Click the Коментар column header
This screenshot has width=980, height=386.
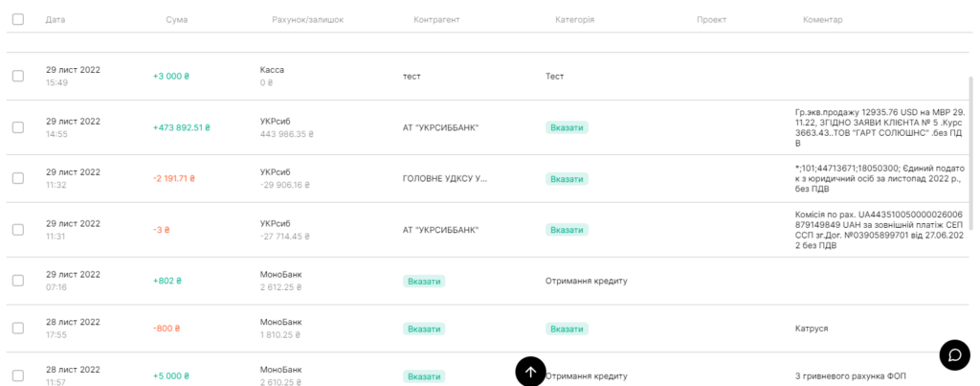click(x=822, y=20)
